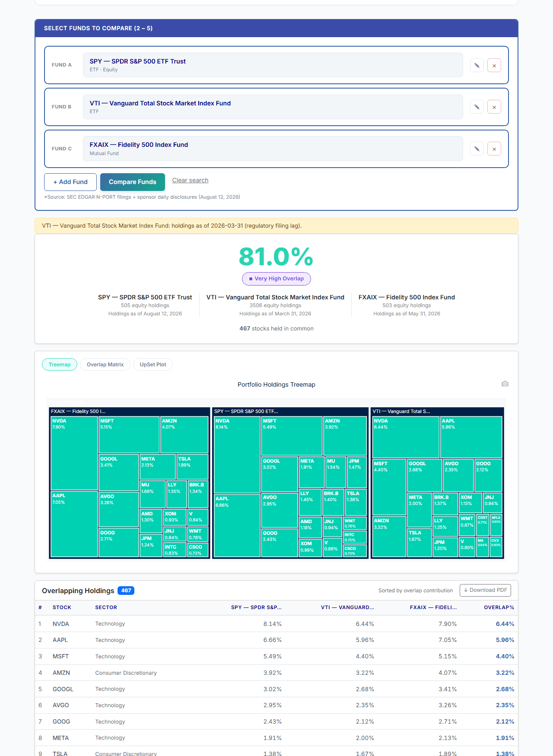Select META 1.91% tile in SPY treemap

(311, 472)
